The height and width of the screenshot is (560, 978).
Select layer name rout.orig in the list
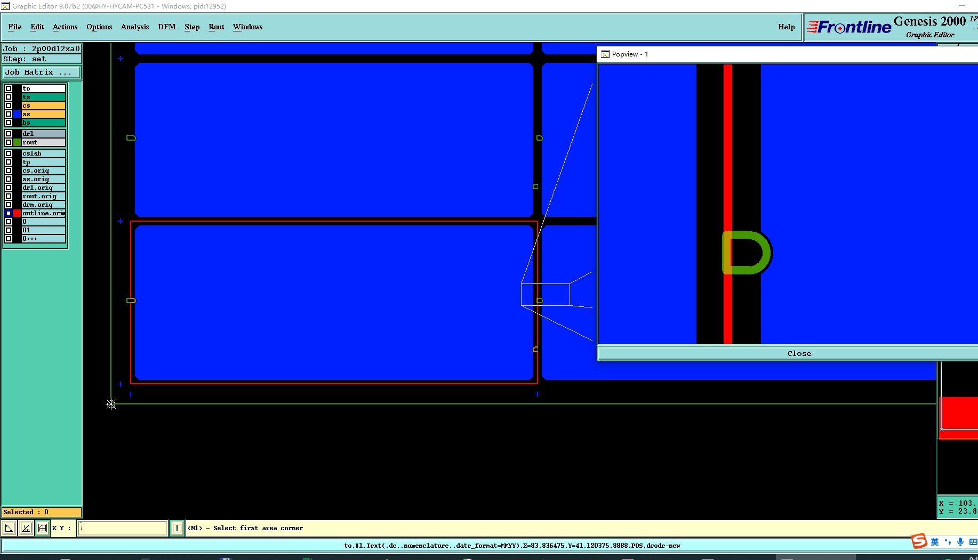pyautogui.click(x=44, y=196)
